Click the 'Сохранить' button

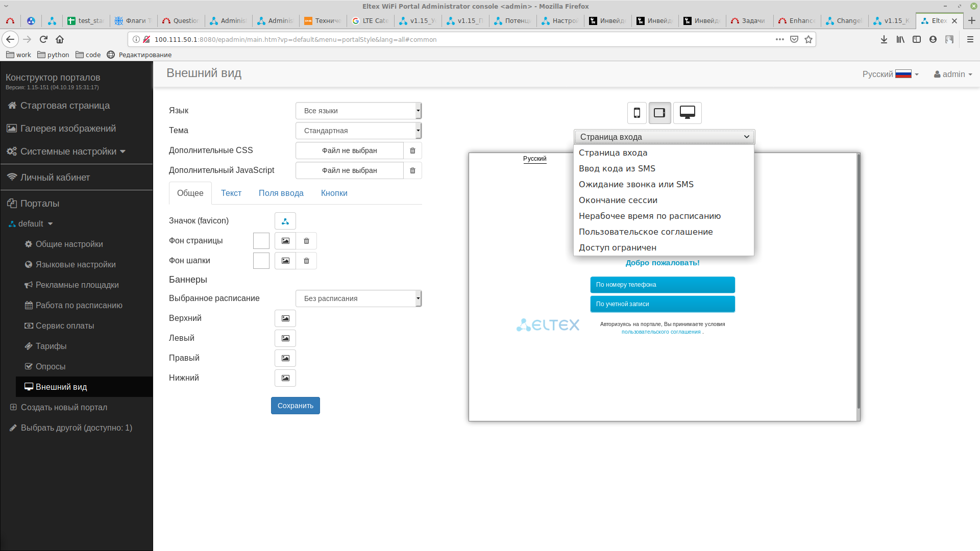pyautogui.click(x=295, y=406)
